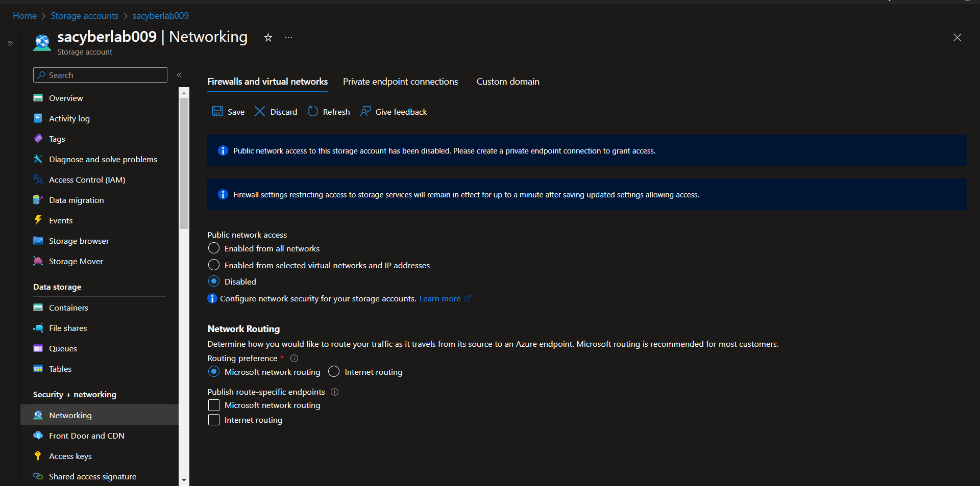Screen dimensions: 980x486
Task: Click the Save disk icon
Action: pos(217,111)
